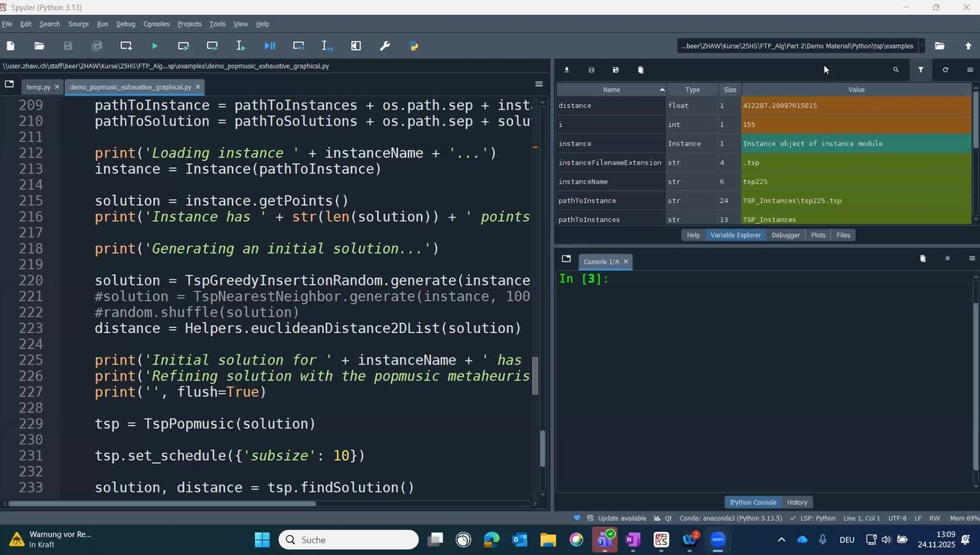Toggle maximize current pane toolbar button

[x=356, y=46]
